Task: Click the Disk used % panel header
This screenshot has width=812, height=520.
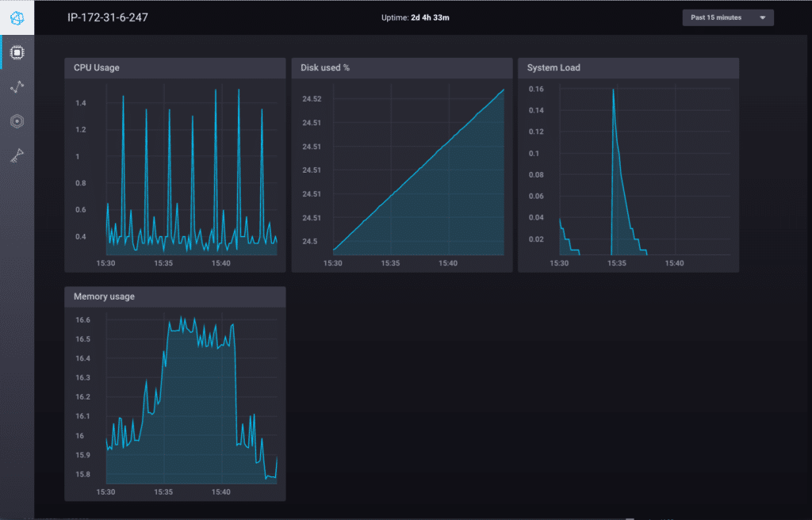Action: tap(401, 68)
